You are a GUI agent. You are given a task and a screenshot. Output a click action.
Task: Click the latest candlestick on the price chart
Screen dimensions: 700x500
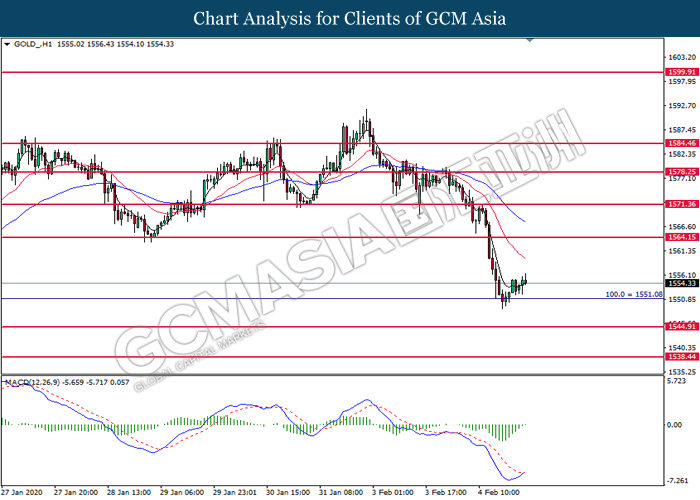[x=525, y=280]
